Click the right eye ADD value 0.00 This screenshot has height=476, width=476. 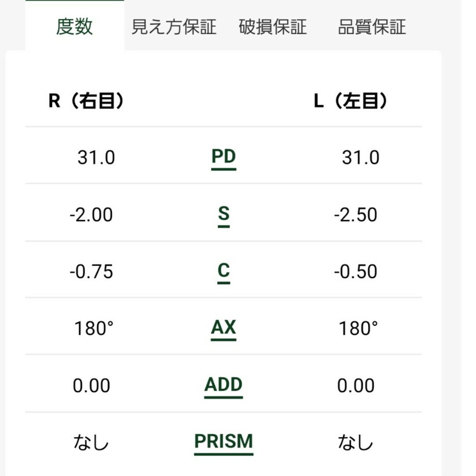[x=91, y=386]
